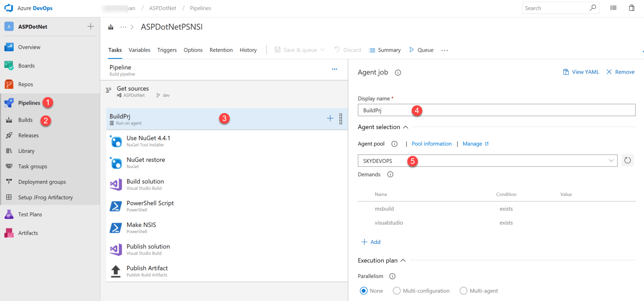Image resolution: width=644 pixels, height=301 pixels.
Task: Click the Display name input field
Action: pos(496,110)
